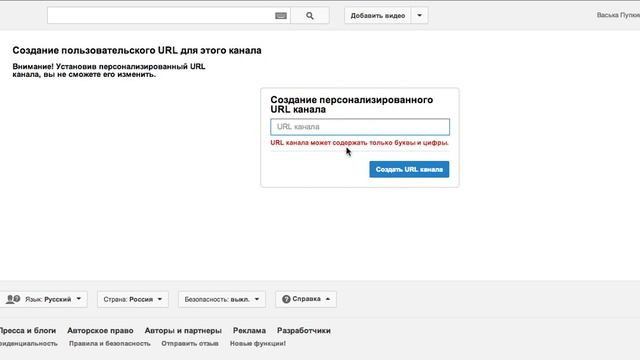Open the Пресса и блоги footer link

point(28,331)
